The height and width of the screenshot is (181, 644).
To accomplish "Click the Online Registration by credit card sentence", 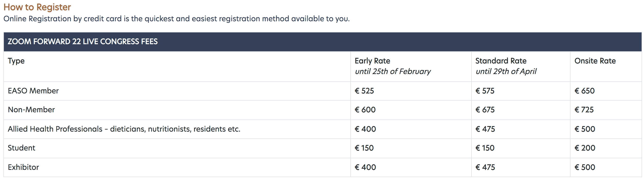I will 177,19.
